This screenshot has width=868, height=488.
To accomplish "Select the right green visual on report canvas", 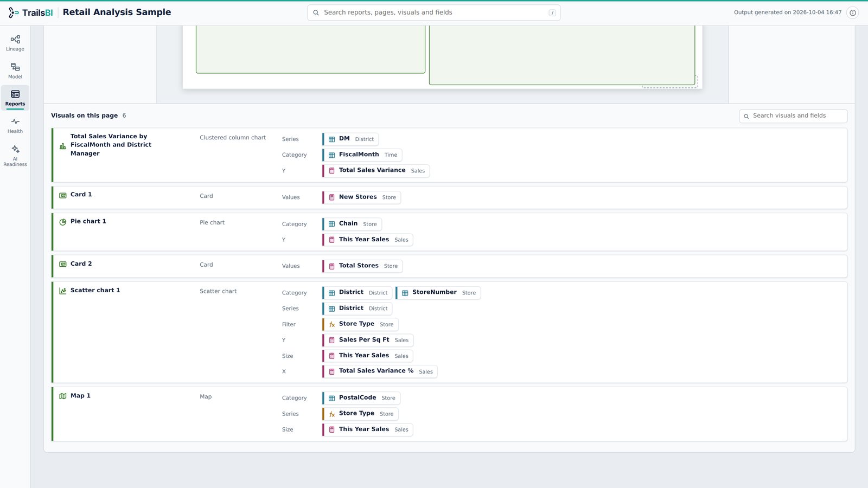I will click(562, 55).
